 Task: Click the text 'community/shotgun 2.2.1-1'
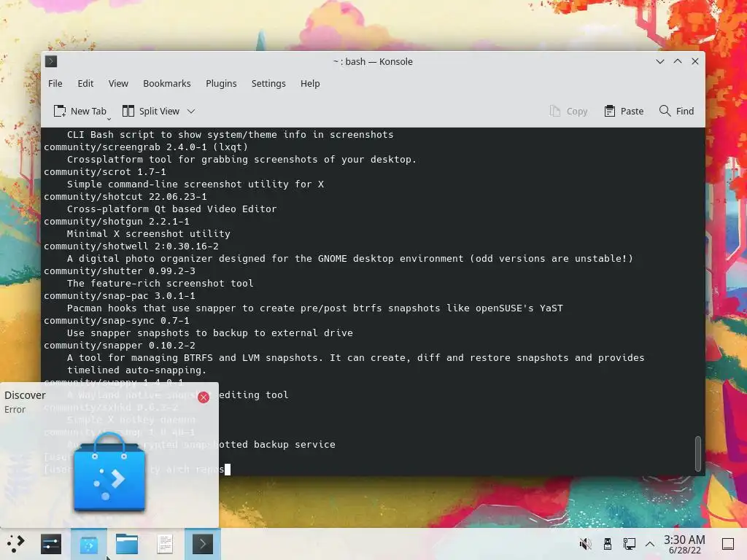(x=117, y=222)
